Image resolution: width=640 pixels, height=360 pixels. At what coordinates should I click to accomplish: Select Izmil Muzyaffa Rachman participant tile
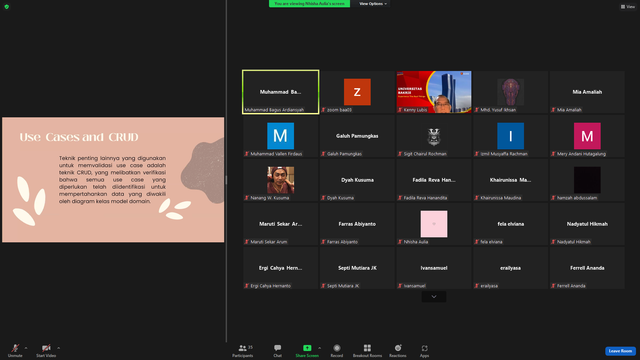tap(511, 136)
